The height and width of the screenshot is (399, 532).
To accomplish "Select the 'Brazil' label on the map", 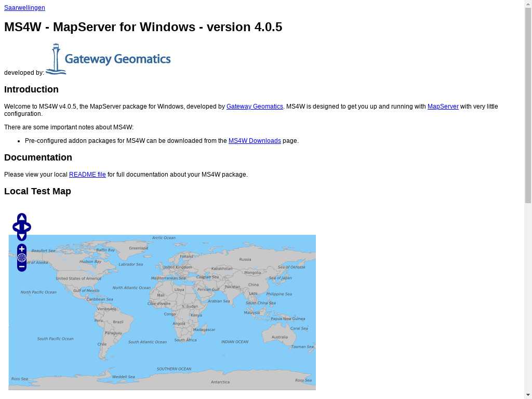I will tap(118, 322).
